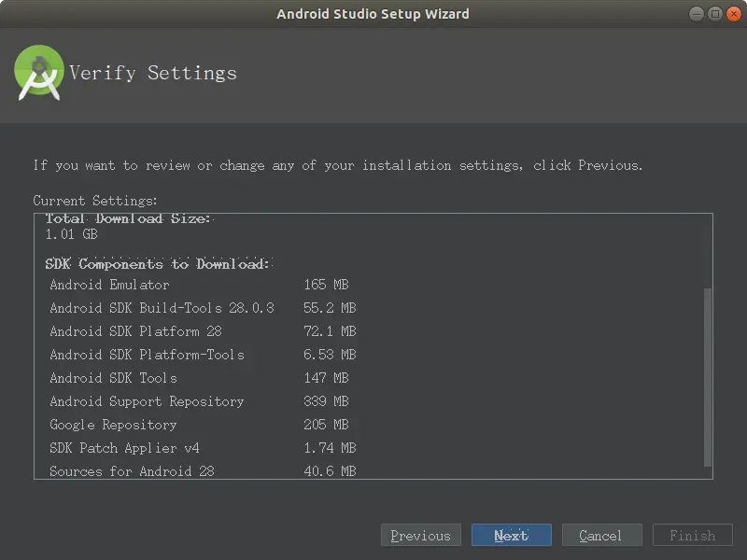The height and width of the screenshot is (560, 747).
Task: Maximize the Setup Wizard window
Action: click(x=714, y=14)
